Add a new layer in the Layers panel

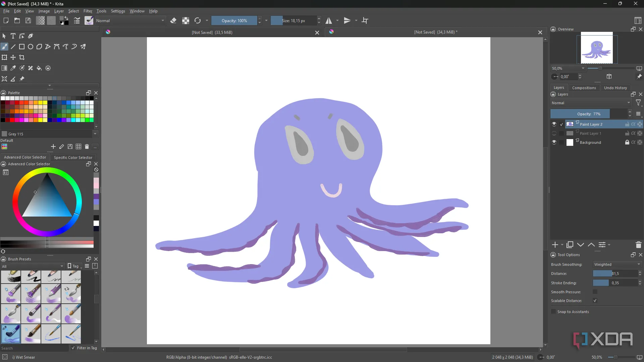555,245
